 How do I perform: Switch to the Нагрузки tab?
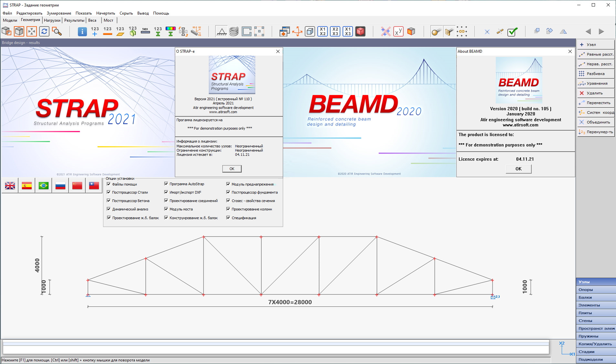52,20
